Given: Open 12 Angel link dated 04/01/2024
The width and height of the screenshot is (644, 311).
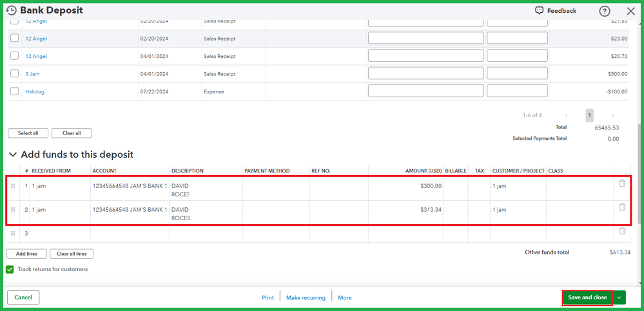Looking at the screenshot, I should [36, 56].
